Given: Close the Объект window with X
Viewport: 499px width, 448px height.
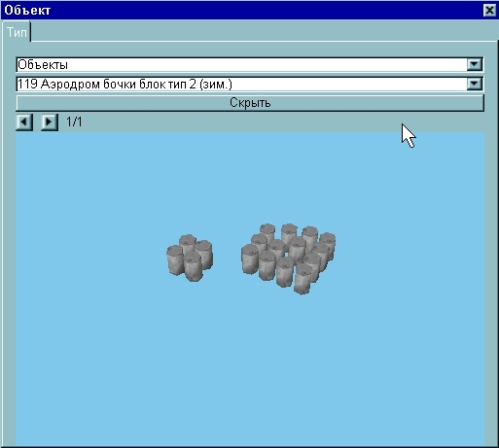Looking at the screenshot, I should point(489,10).
